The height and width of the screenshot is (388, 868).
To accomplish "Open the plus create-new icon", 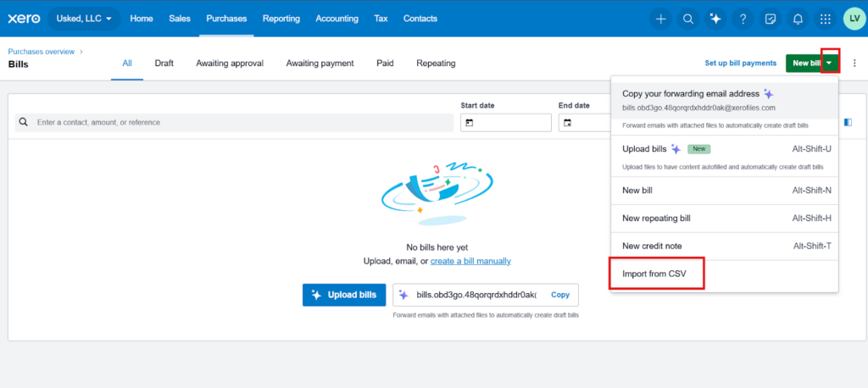I will click(x=660, y=19).
